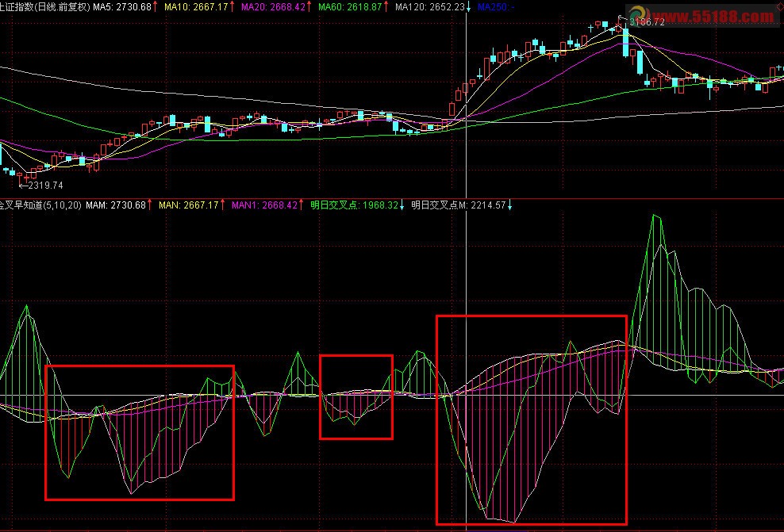Click the blue MA250 label
The width and height of the screenshot is (784, 532).
point(496,7)
